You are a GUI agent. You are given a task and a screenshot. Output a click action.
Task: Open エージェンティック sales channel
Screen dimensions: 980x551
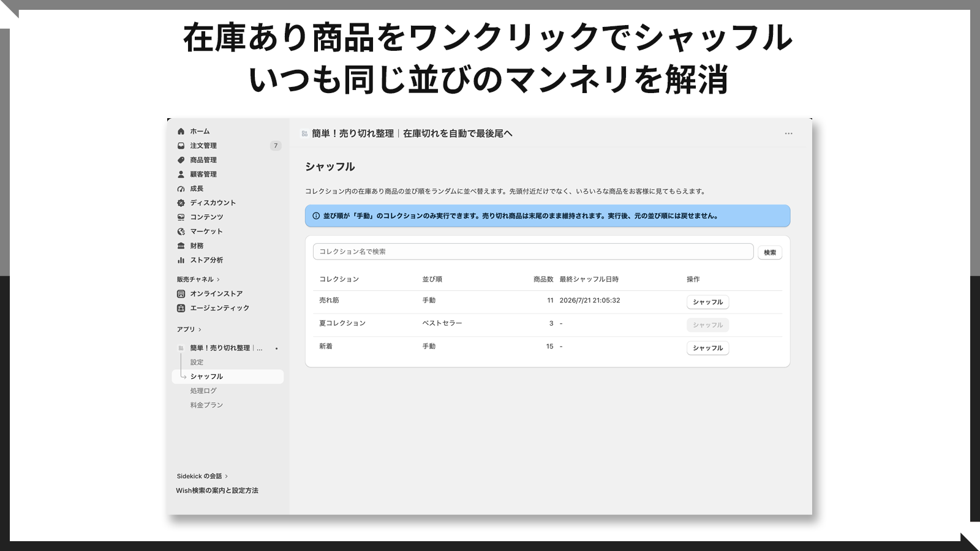pos(219,308)
